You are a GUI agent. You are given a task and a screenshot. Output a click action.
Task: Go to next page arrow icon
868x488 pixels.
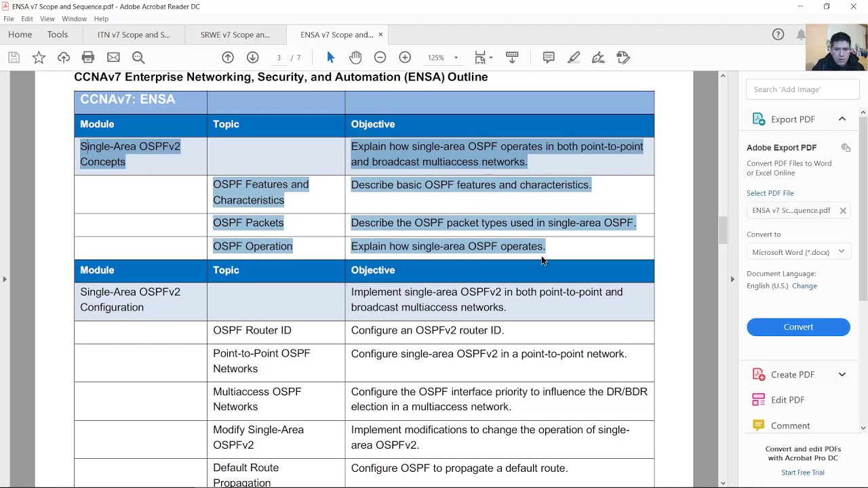(x=253, y=58)
